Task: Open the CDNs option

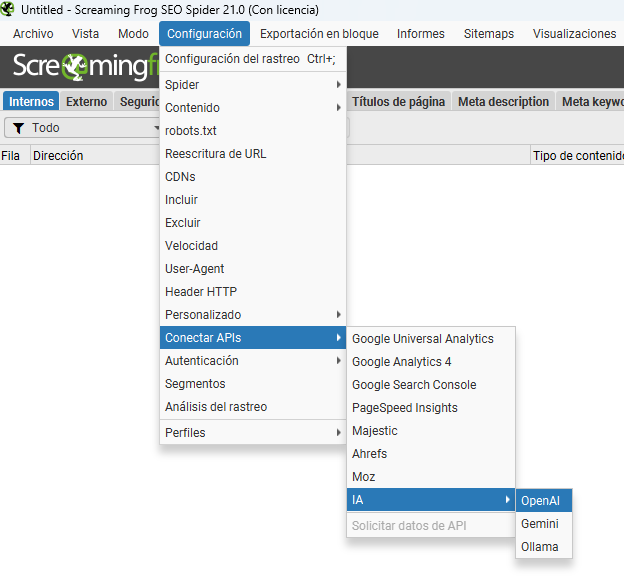Action: pyautogui.click(x=253, y=177)
